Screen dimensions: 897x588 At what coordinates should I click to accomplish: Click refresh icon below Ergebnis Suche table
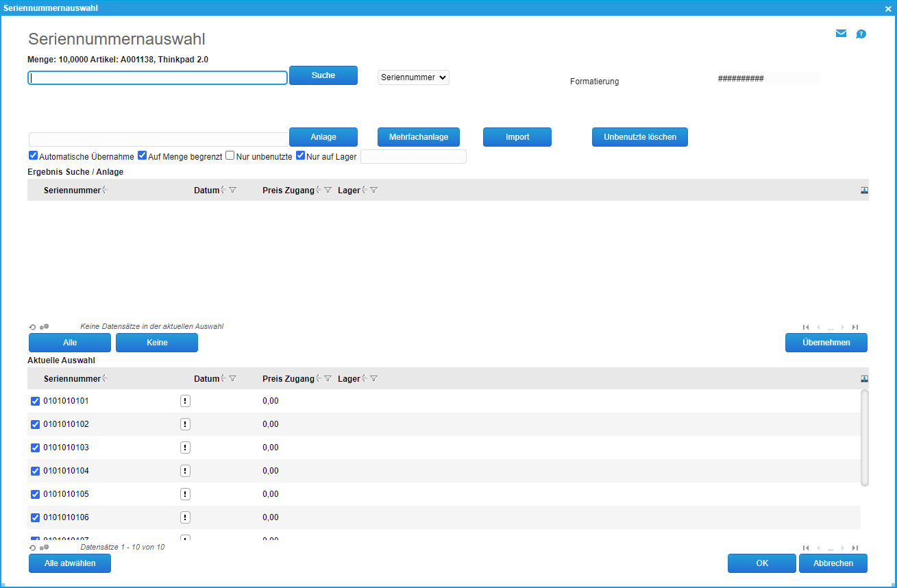point(32,327)
